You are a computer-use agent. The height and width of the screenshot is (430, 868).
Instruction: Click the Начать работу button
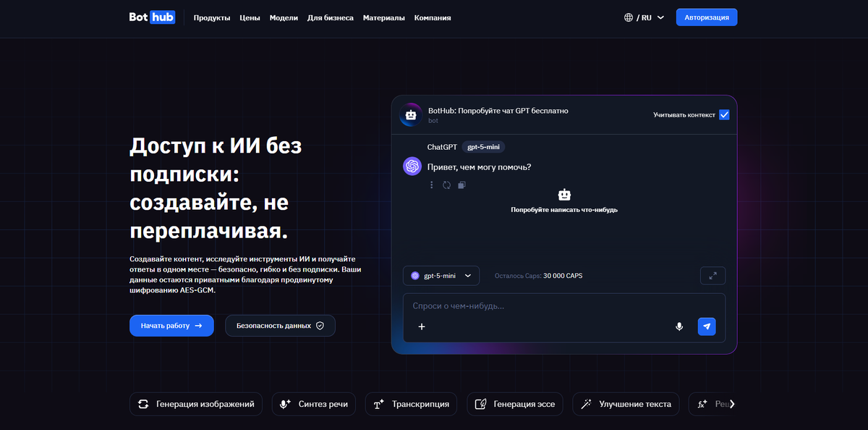171,326
